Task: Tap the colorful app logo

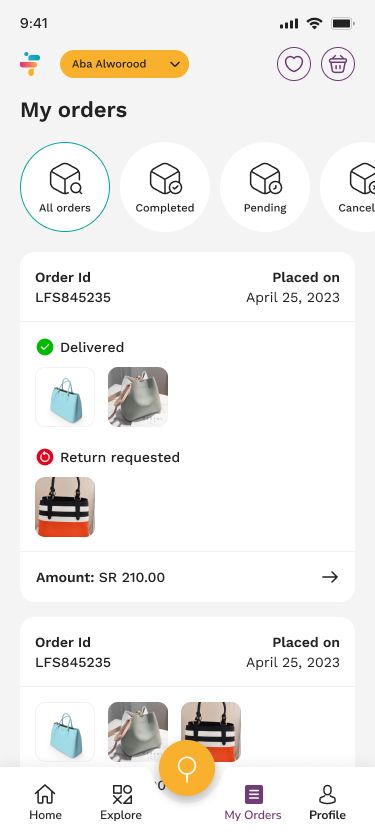Action: [x=30, y=64]
